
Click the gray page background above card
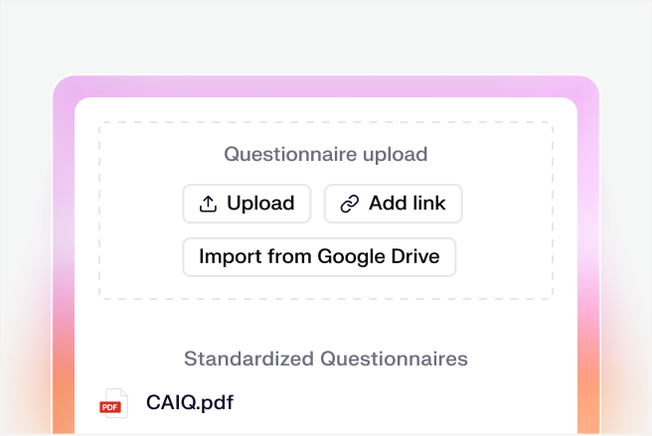(325, 35)
